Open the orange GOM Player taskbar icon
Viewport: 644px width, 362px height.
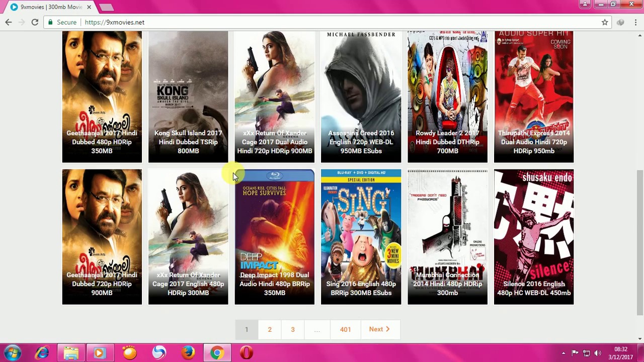pyautogui.click(x=129, y=353)
